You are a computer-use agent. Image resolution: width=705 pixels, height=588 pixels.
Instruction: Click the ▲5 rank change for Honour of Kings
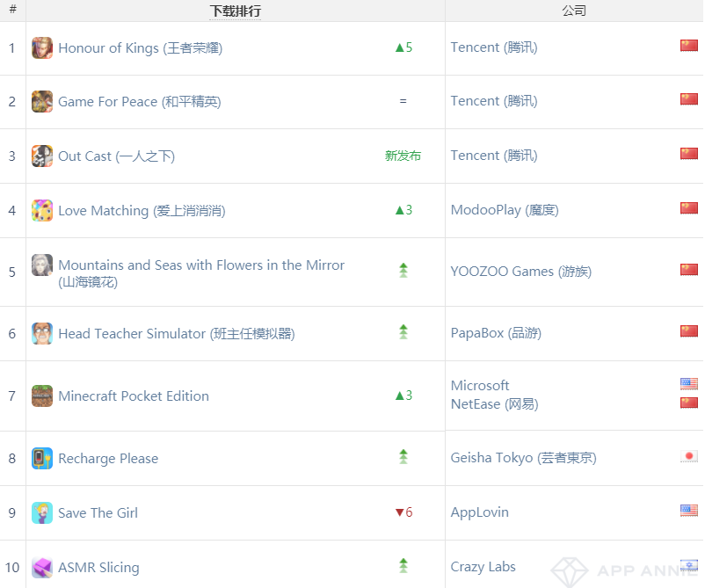click(403, 47)
